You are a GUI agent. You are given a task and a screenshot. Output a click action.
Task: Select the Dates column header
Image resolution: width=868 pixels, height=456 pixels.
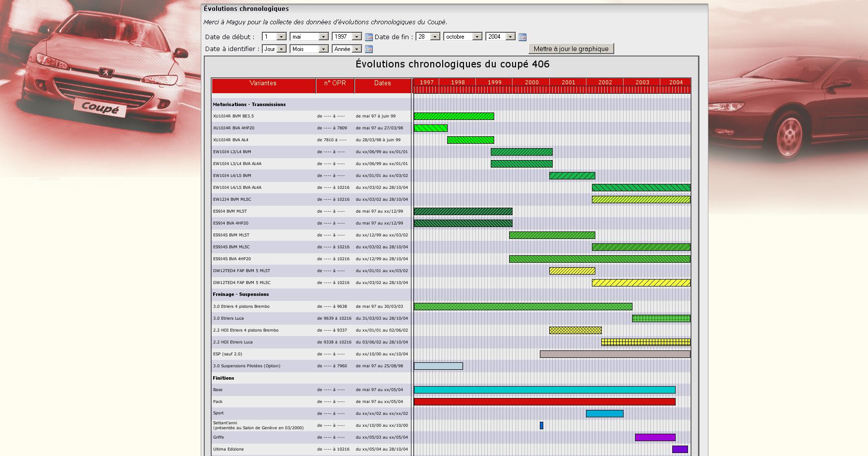(383, 83)
